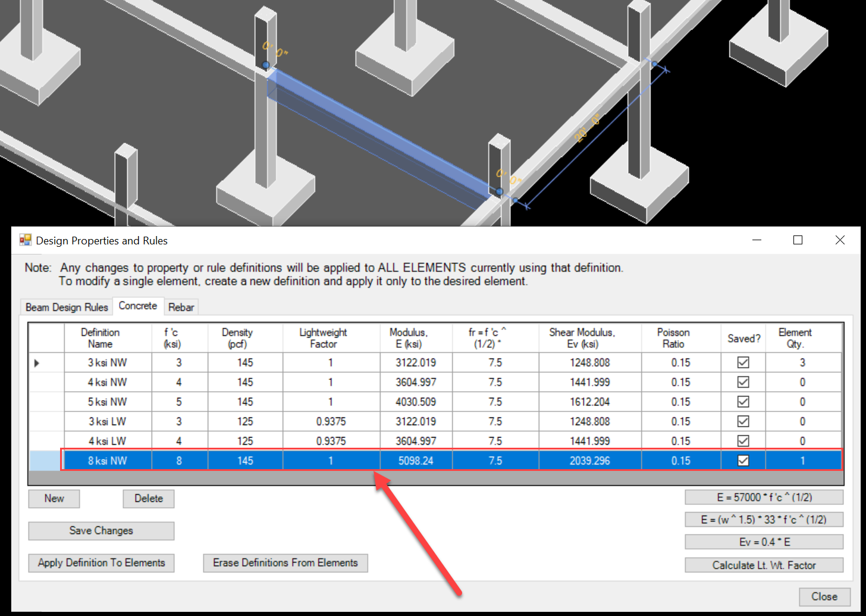
Task: Maximize the Design Properties and Rules dialog
Action: tap(798, 240)
